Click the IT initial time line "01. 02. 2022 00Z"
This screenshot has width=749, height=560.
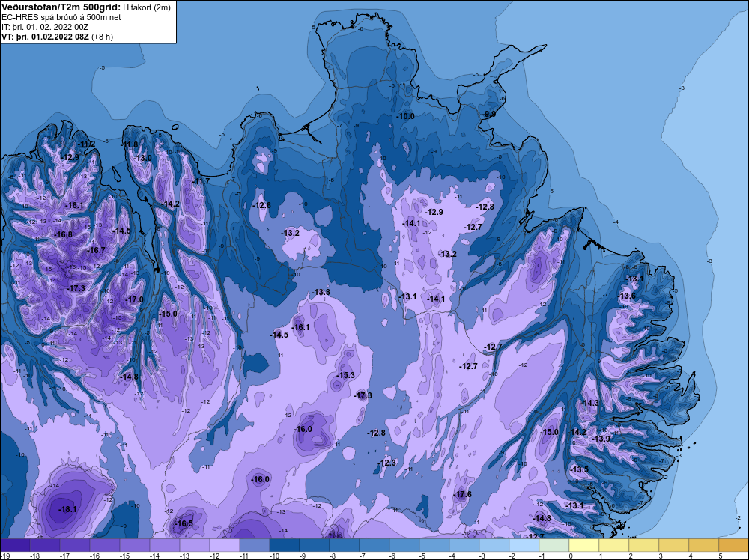[58, 27]
